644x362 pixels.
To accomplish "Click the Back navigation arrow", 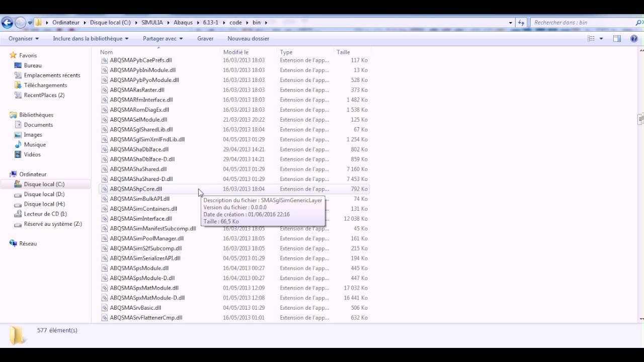I will [7, 23].
